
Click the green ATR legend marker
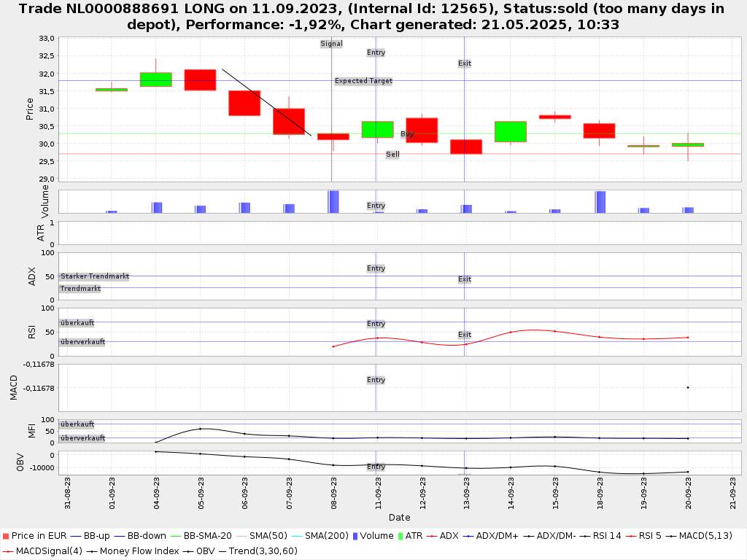(x=400, y=536)
